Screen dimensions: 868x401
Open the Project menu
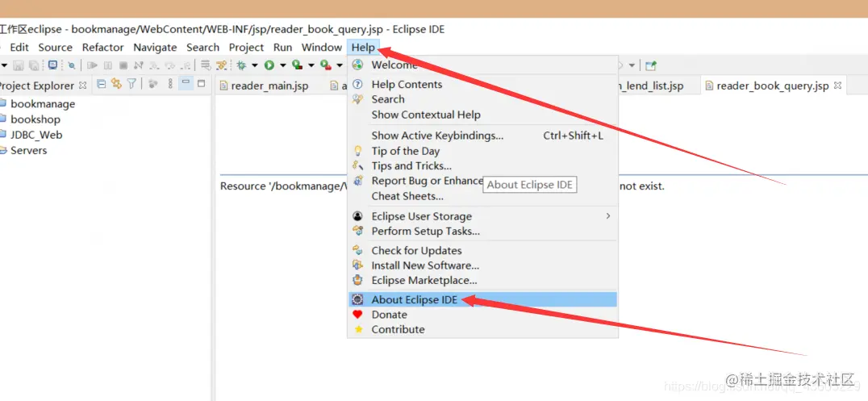coord(246,48)
